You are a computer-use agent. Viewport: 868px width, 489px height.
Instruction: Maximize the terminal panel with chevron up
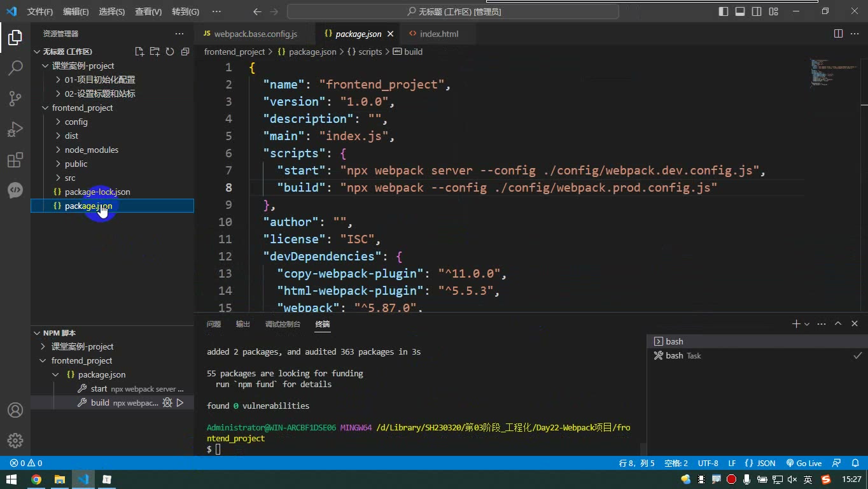(x=838, y=324)
